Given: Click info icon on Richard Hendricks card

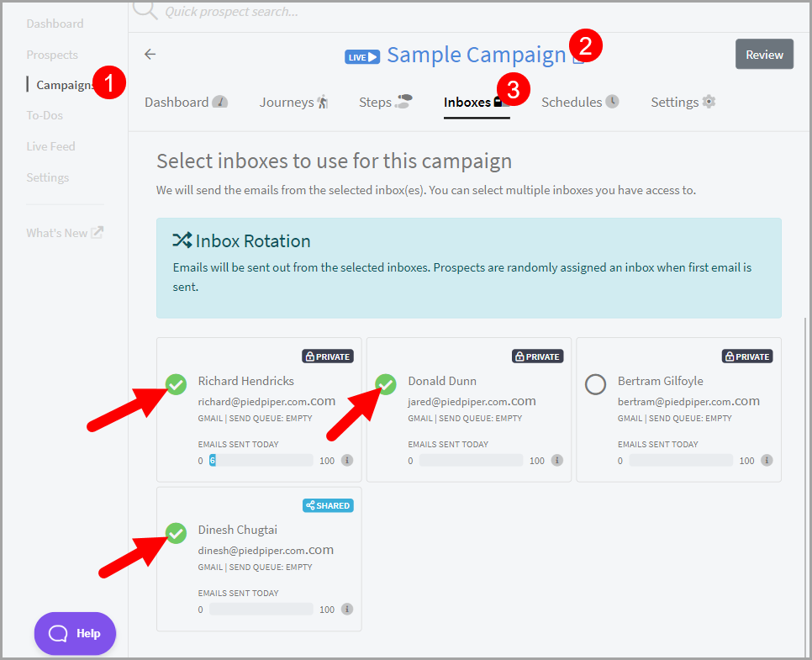Looking at the screenshot, I should 347,461.
